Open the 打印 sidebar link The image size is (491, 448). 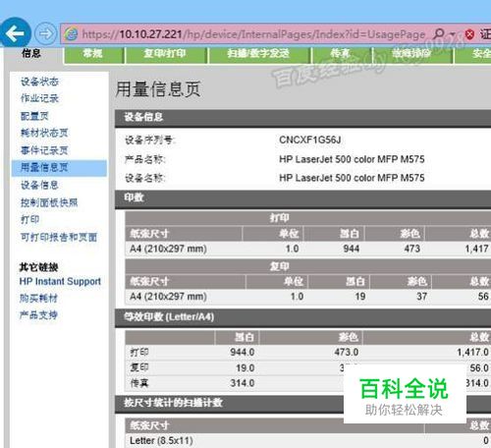coord(29,219)
